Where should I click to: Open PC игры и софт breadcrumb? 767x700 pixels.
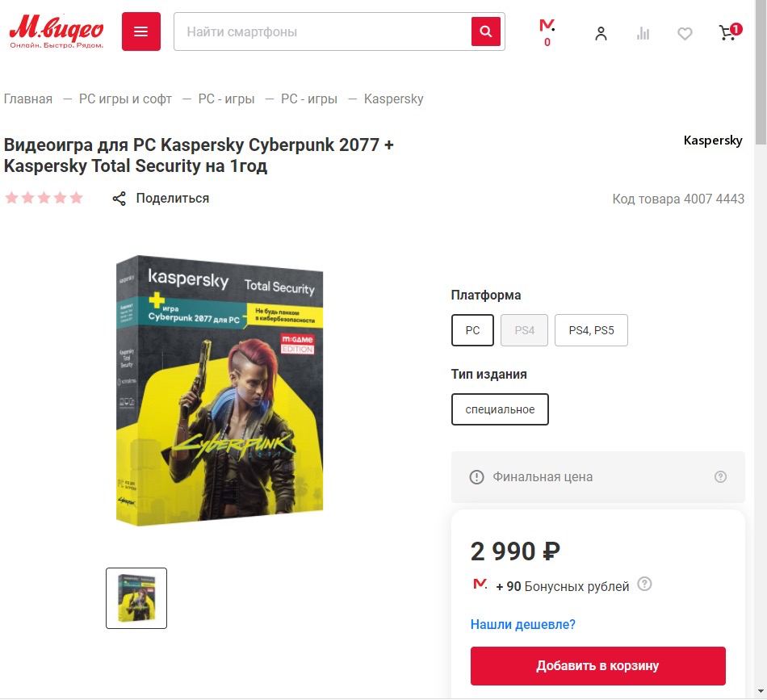[x=125, y=99]
